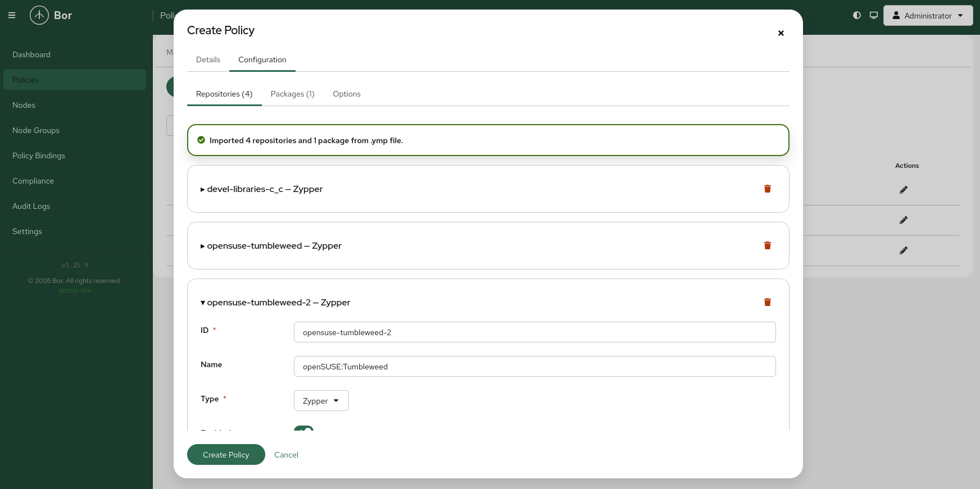Switch to the Details tab
The image size is (980, 489).
(208, 60)
